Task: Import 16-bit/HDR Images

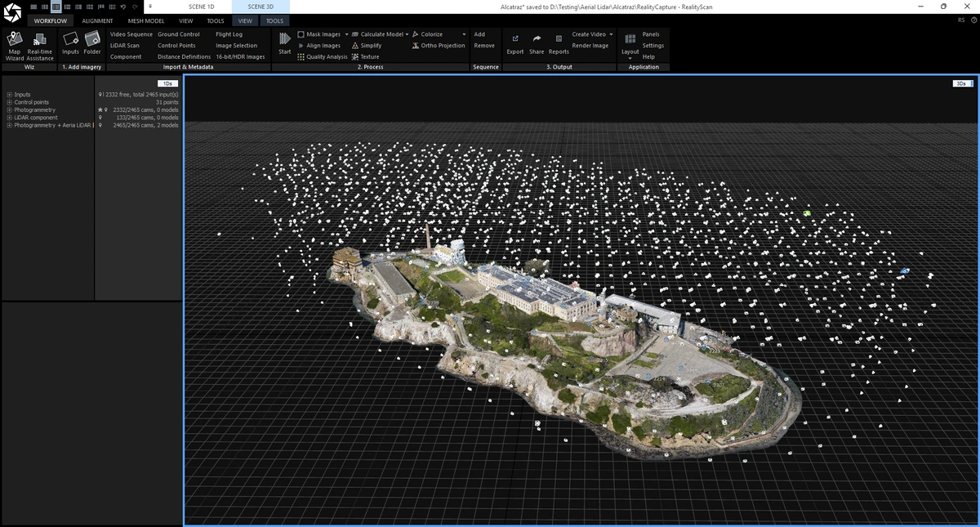Action: (x=241, y=57)
